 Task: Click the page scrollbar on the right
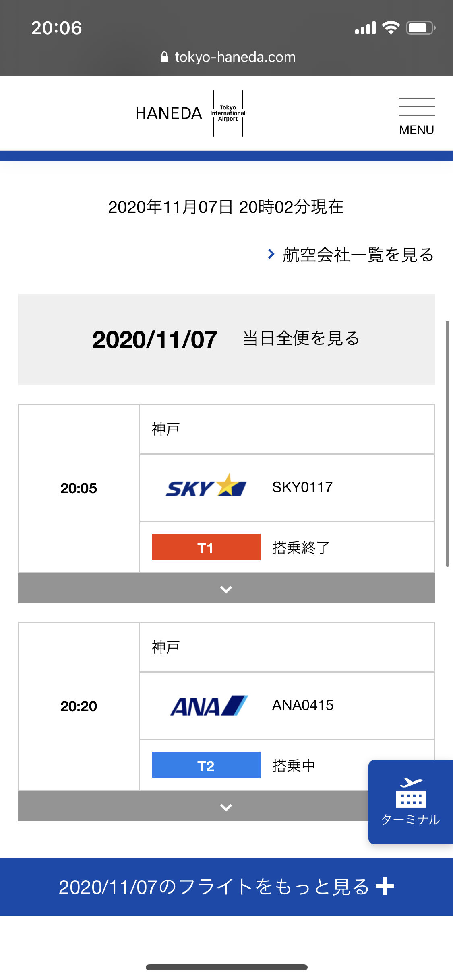(x=447, y=443)
